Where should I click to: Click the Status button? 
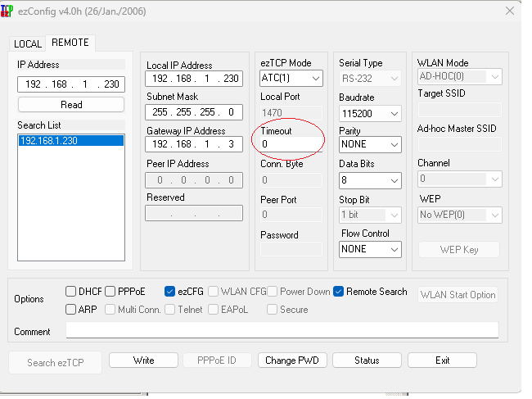pyautogui.click(x=367, y=360)
